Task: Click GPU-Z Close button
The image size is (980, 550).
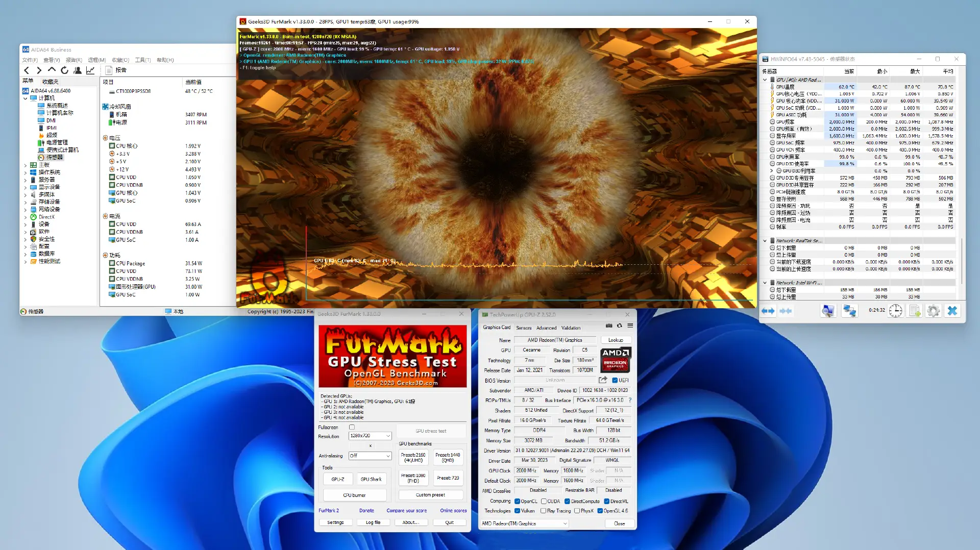Action: tap(619, 523)
